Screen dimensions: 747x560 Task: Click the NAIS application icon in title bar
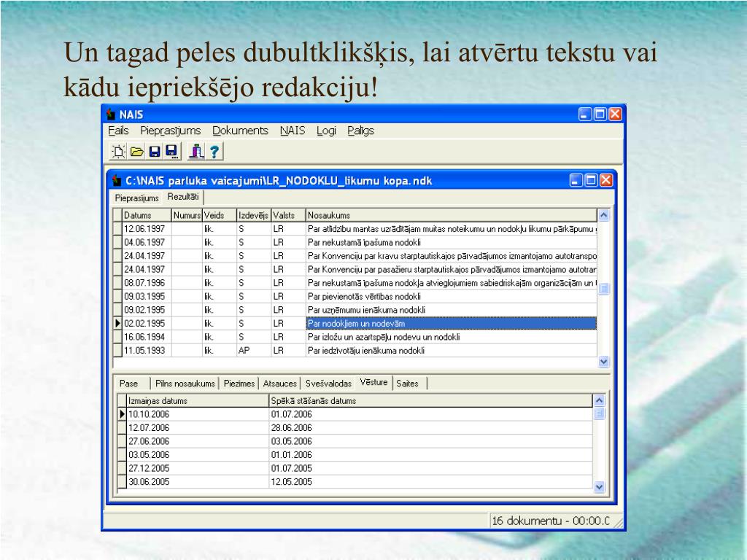(x=111, y=114)
